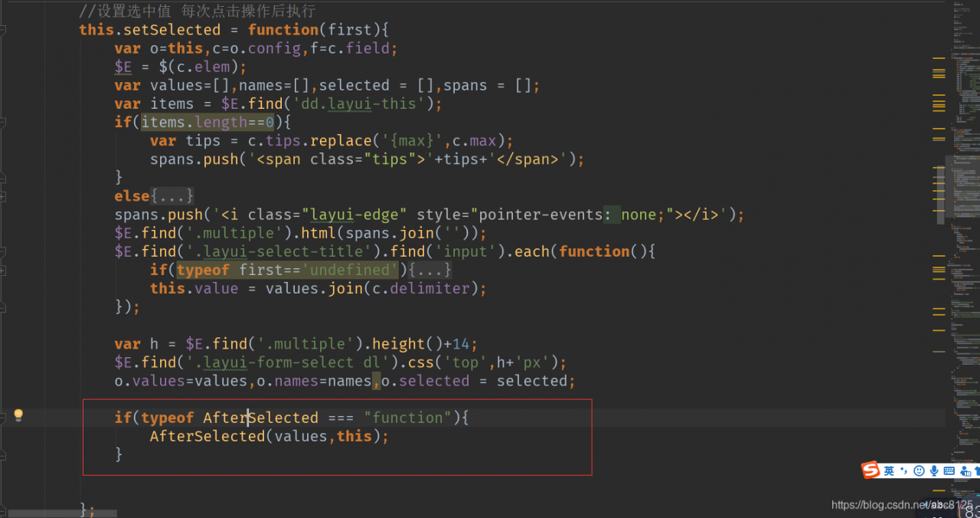Screen dimensions: 980x518
Task: Collapse the if(typeof AfterSelected) fold marker
Action: [3, 418]
